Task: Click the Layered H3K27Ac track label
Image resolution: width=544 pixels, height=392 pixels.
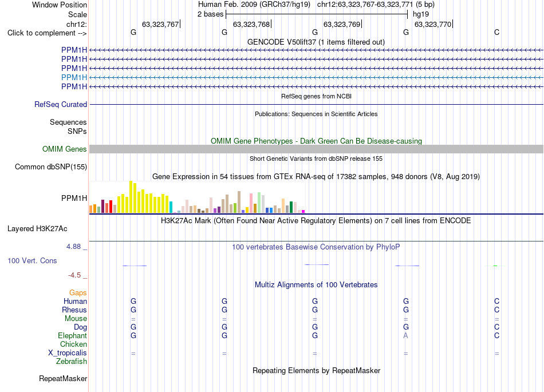Action: [37, 229]
